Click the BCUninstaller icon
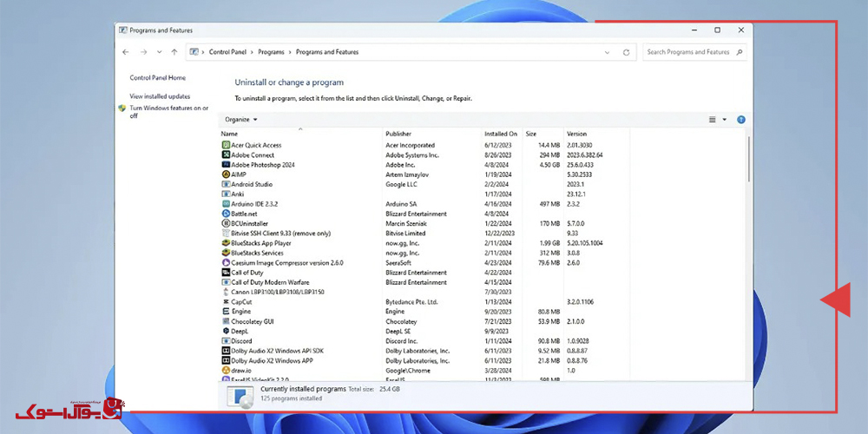 tap(226, 224)
